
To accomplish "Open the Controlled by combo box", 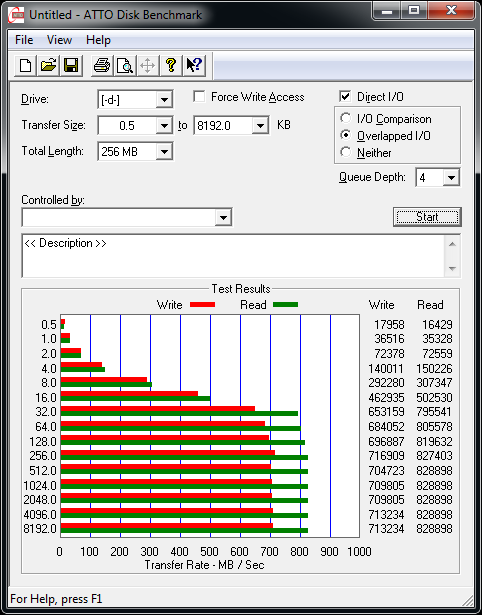I will (127, 217).
